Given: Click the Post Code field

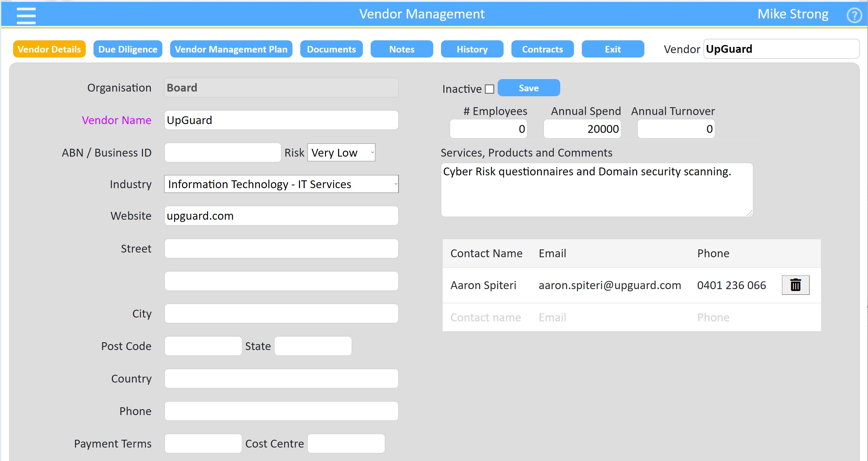Looking at the screenshot, I should click(203, 346).
